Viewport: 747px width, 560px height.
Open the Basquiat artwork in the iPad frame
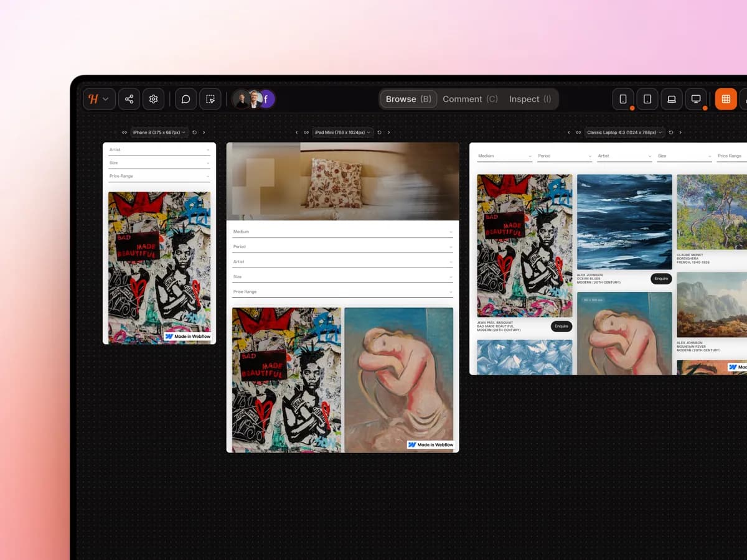point(286,380)
